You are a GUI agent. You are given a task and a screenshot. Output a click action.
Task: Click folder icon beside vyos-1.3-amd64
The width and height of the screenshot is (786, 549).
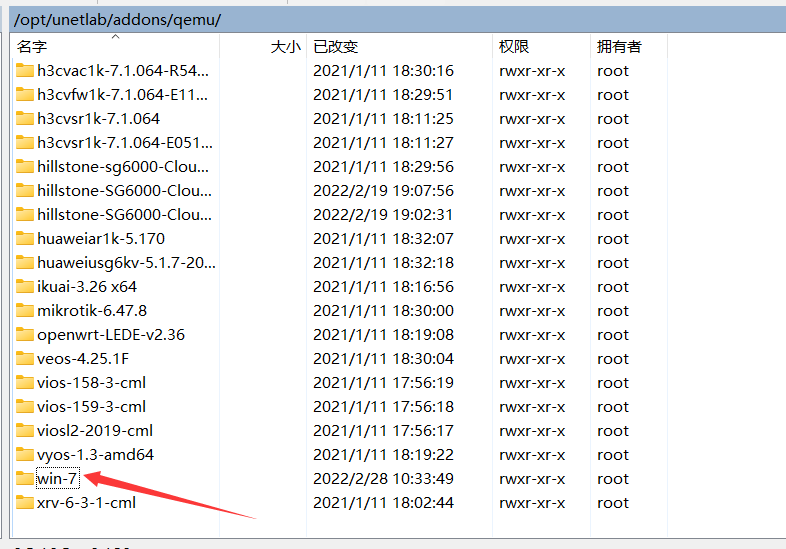pos(25,455)
